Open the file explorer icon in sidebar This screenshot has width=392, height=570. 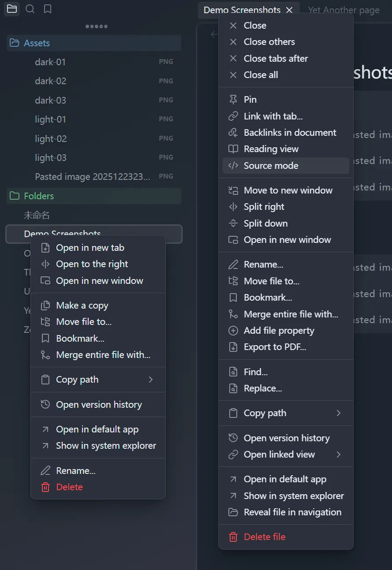tap(12, 9)
